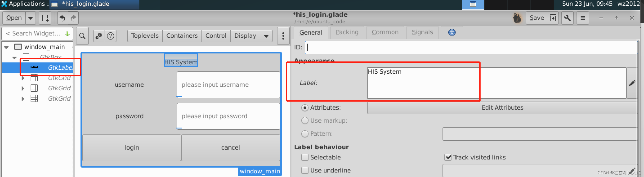Redo the last undone change
The width and height of the screenshot is (644, 177).
point(73,18)
